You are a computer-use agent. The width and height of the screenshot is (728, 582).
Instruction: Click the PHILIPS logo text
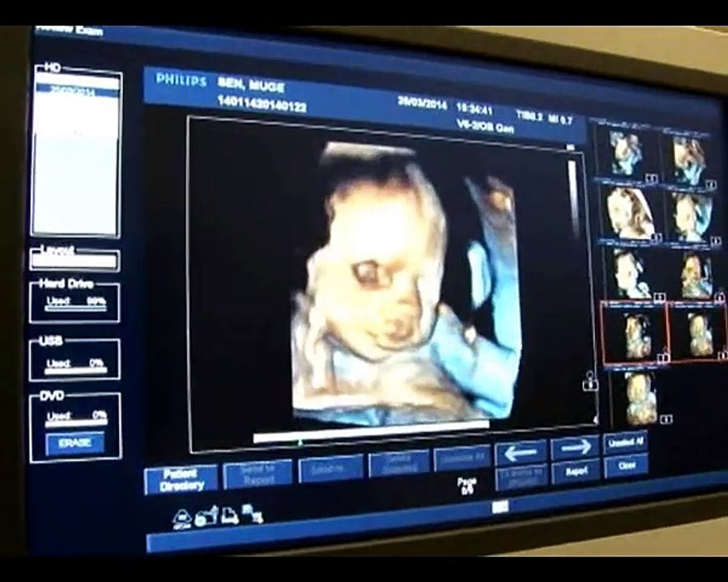tap(181, 80)
